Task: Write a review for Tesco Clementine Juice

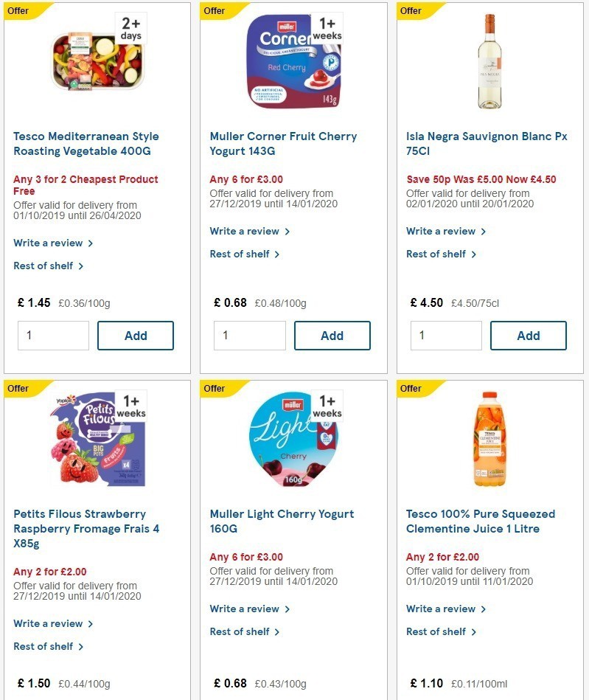Action: (x=442, y=609)
